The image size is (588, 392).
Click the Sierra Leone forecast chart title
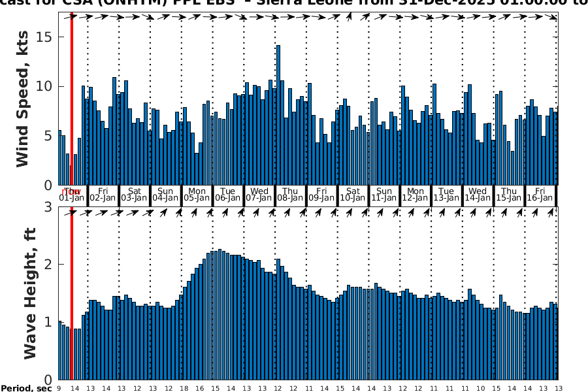[x=294, y=4]
